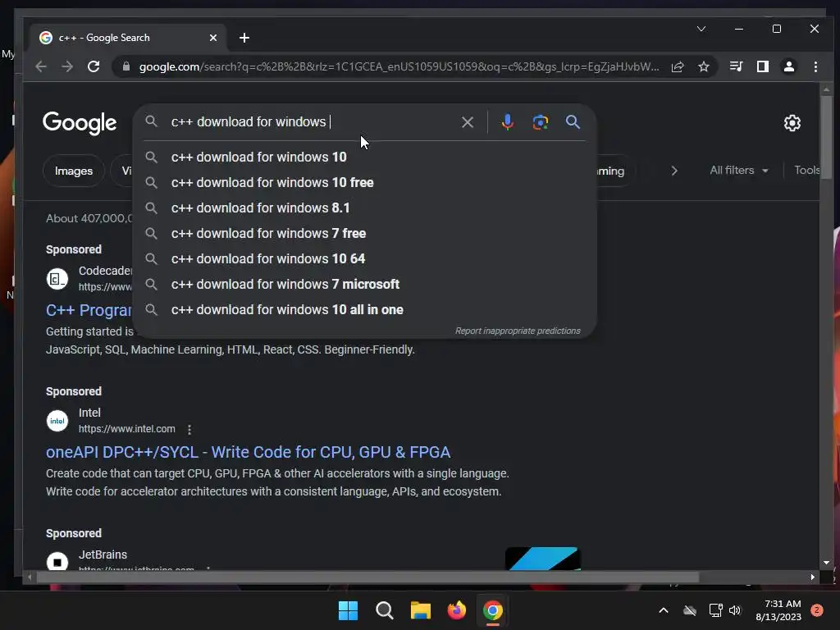
Task: Submit search with the blue magnifier button
Action: pyautogui.click(x=573, y=122)
